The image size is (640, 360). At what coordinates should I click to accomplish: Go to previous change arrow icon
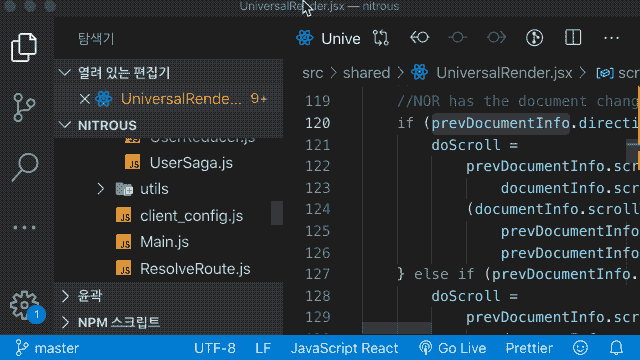click(x=419, y=38)
